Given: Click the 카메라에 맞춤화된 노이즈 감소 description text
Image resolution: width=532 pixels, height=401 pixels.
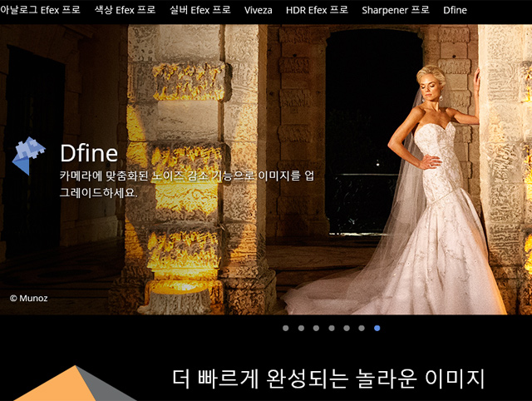Looking at the screenshot, I should coord(187,184).
